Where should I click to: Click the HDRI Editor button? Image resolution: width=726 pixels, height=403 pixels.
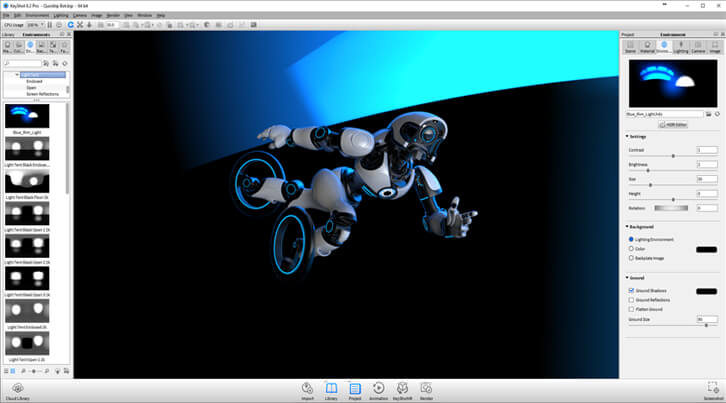[675, 125]
